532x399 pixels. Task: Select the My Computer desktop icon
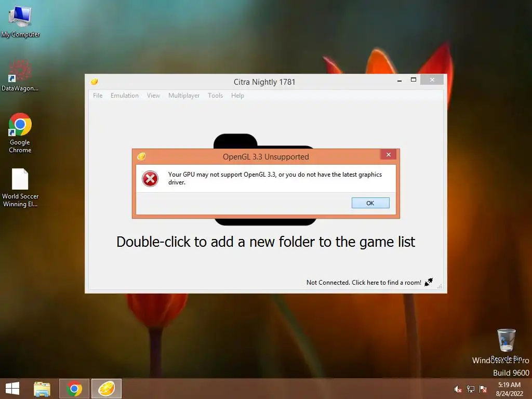click(x=20, y=21)
